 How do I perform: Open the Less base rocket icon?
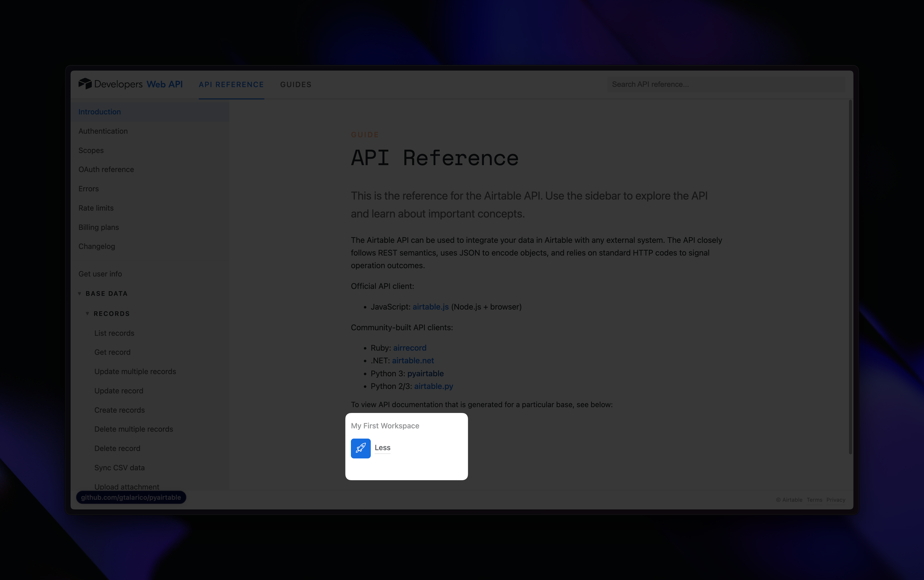pos(361,448)
